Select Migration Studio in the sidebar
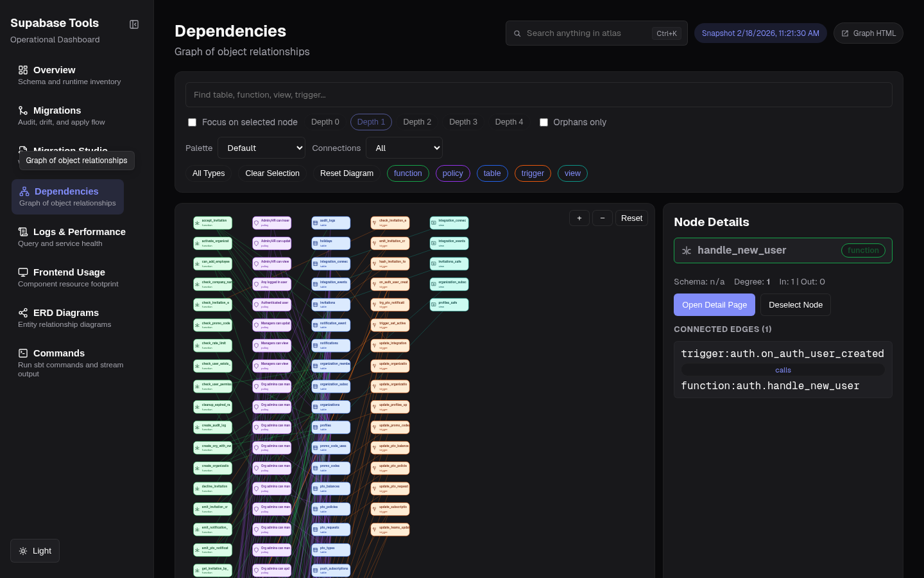 pos(71,150)
